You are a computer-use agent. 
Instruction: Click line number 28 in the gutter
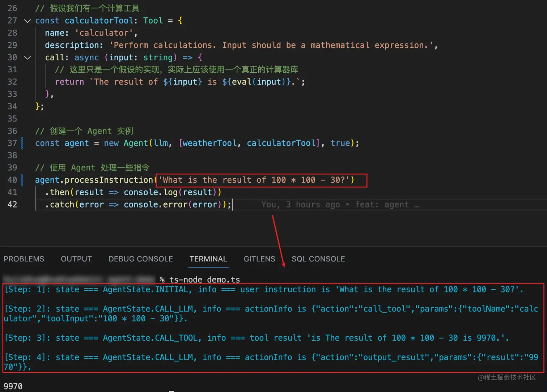click(12, 33)
